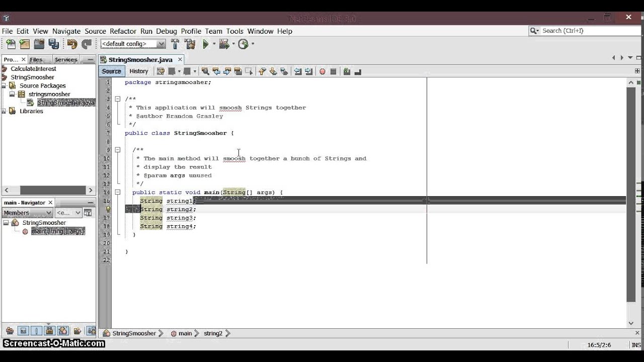The width and height of the screenshot is (644, 362).
Task: Click the Projects panel horizontal scrollbar
Action: pyautogui.click(x=53, y=190)
